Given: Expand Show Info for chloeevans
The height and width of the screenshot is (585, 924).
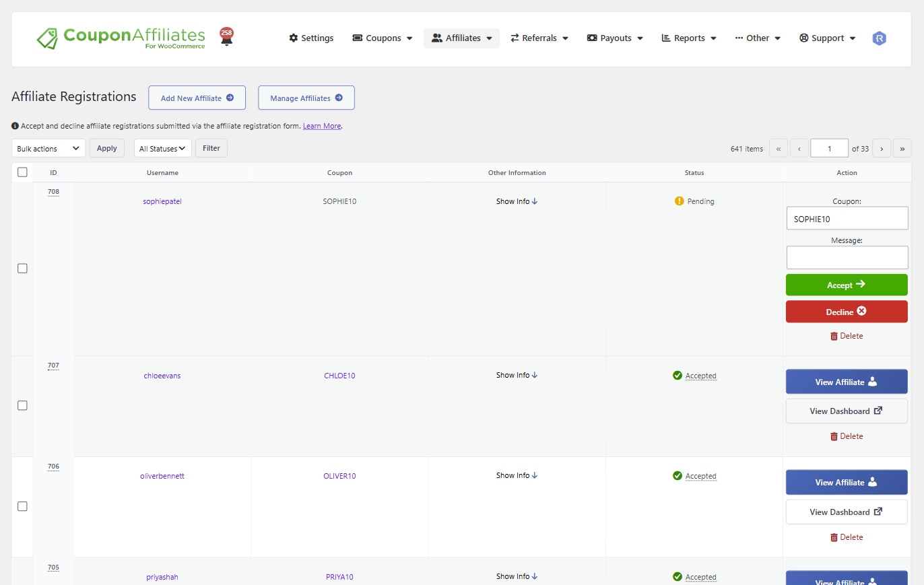Looking at the screenshot, I should point(517,375).
